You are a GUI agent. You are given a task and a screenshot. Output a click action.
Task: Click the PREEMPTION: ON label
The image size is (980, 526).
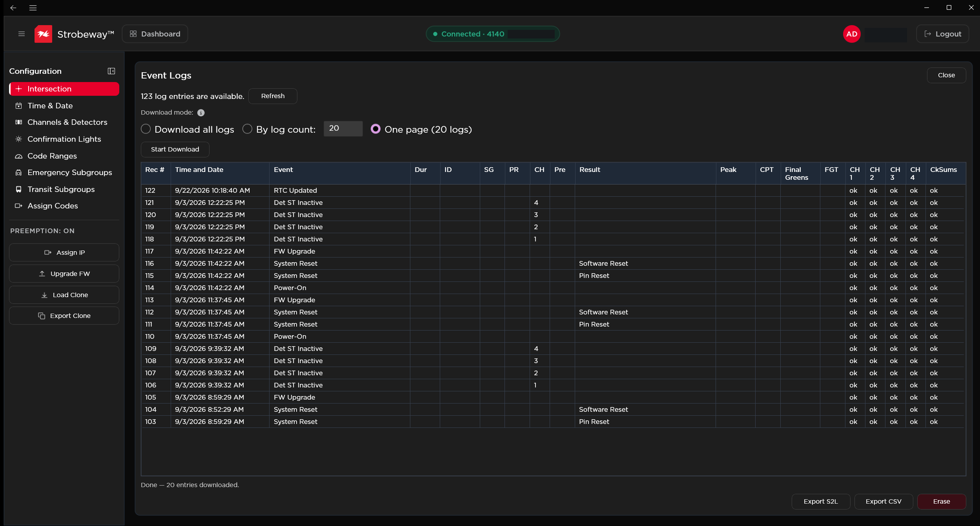coord(42,231)
